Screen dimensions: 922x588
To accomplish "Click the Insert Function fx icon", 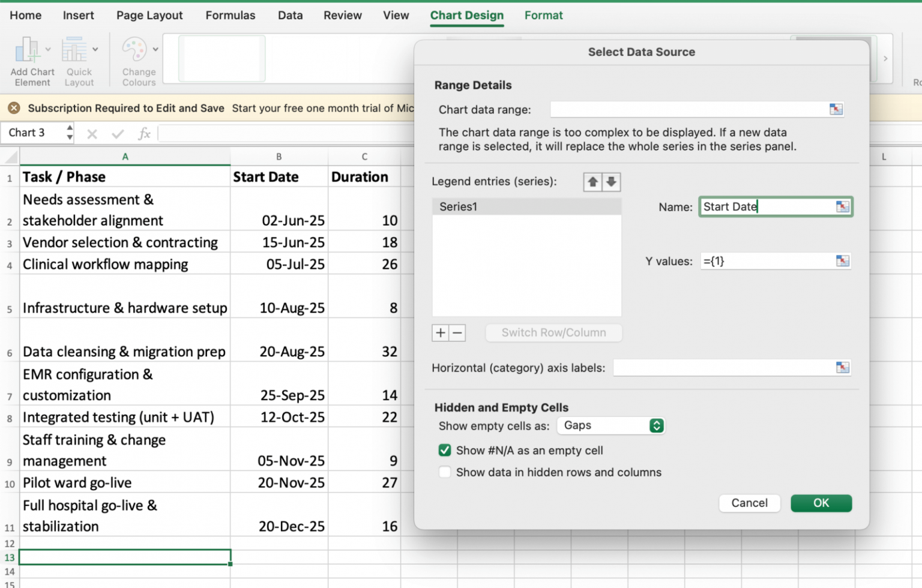I will point(144,133).
